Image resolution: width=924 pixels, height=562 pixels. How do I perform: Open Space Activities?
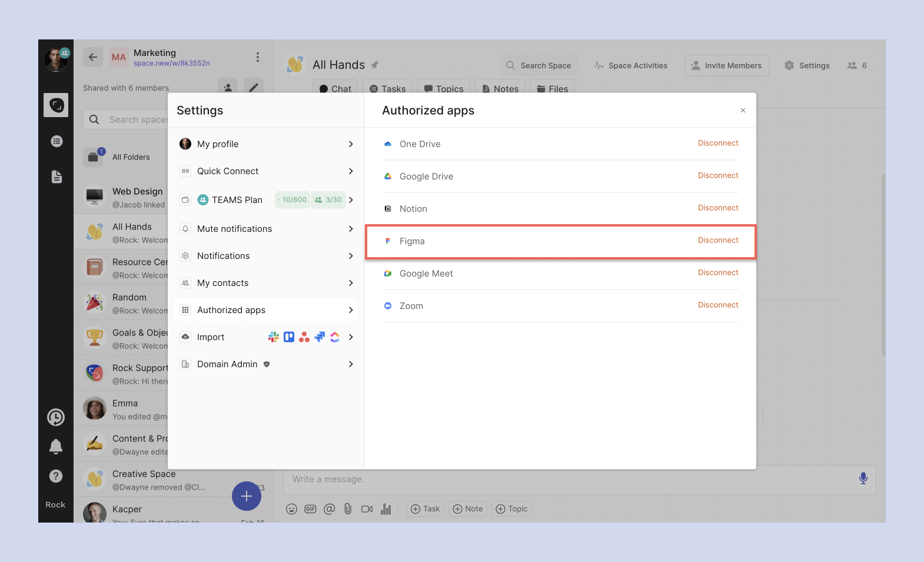pos(631,65)
